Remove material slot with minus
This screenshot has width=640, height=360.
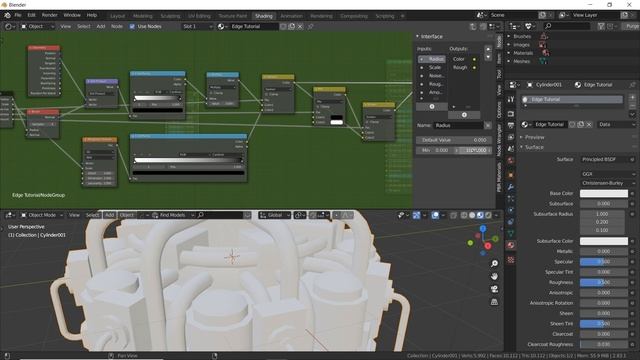(632, 105)
